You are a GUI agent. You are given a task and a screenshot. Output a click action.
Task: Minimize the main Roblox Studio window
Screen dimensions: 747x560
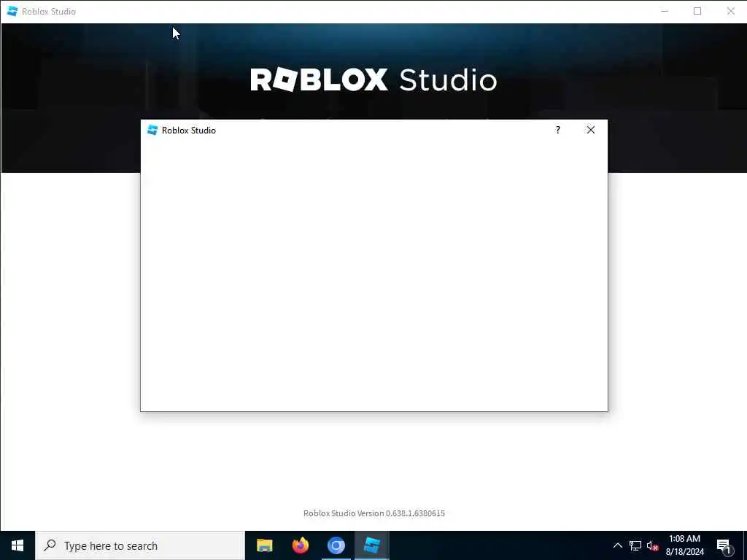point(665,11)
